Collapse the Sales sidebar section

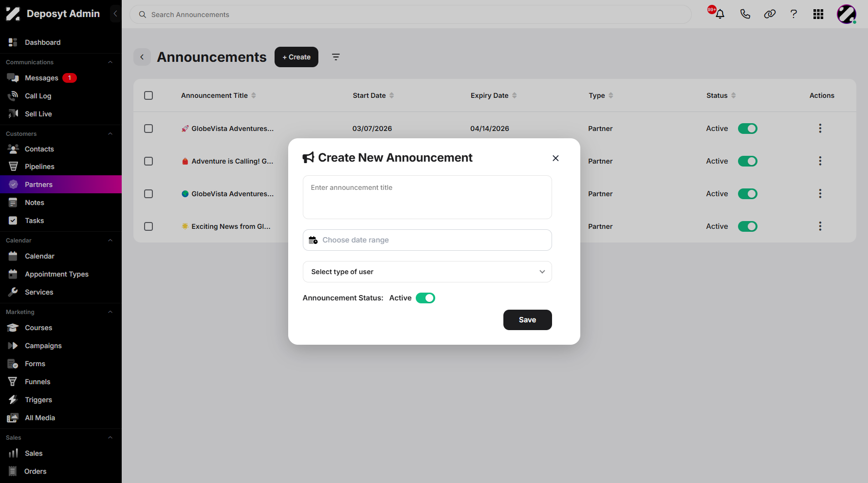tap(111, 438)
